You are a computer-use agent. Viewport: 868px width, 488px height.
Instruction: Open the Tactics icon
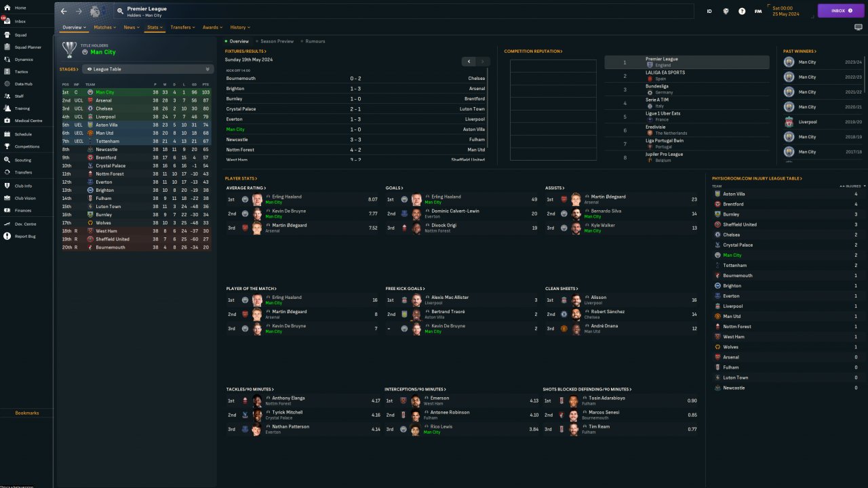tap(7, 71)
